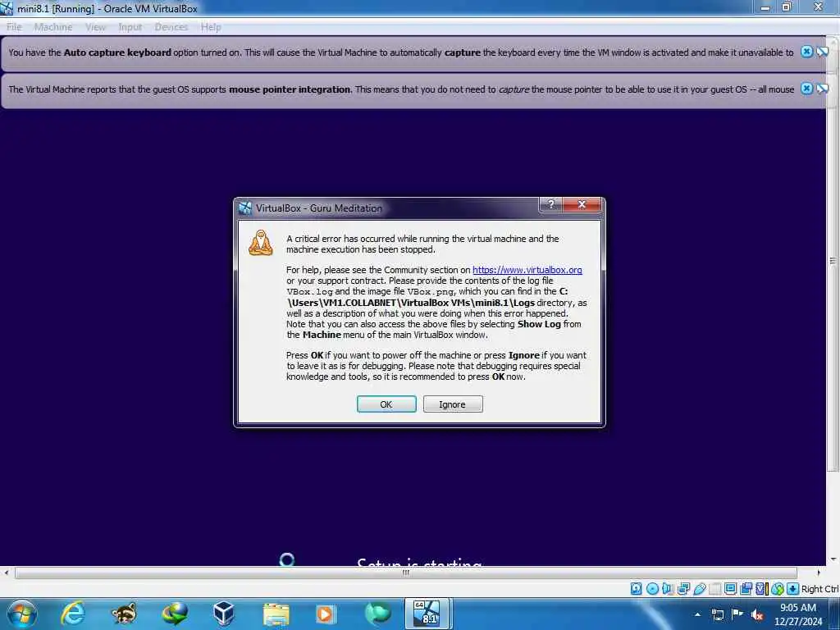Open Windows Explorer folder icon
The height and width of the screenshot is (630, 840).
pyautogui.click(x=276, y=614)
